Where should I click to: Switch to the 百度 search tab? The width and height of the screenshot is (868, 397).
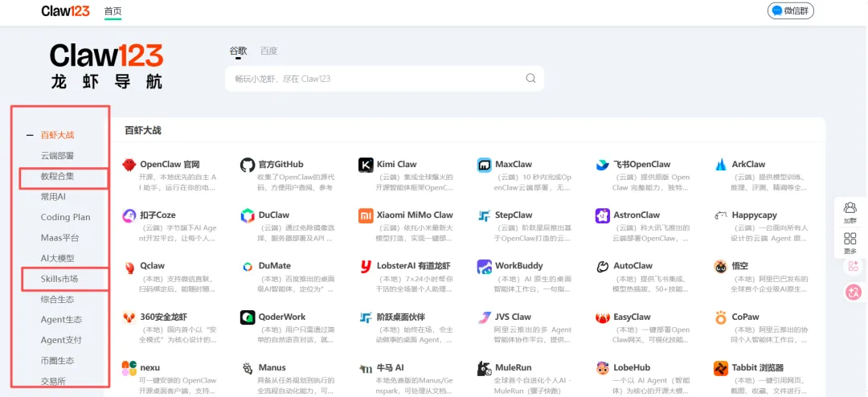coord(269,51)
